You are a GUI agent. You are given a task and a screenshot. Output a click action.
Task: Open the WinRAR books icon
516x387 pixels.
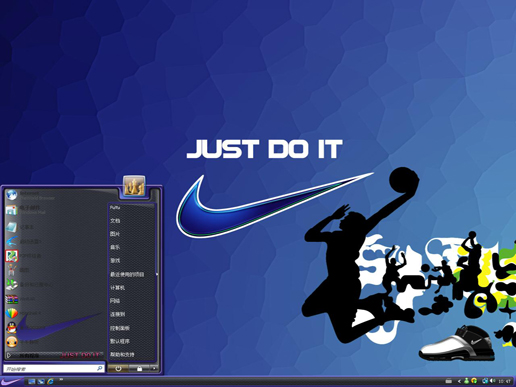(x=12, y=299)
